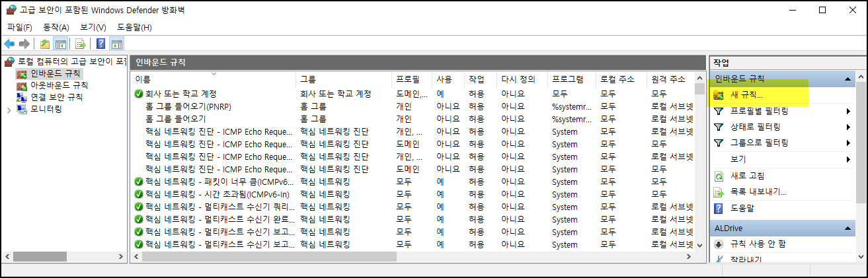Select the 모니터링 node in the tree
Viewport: 868px width, 278px height.
pyautogui.click(x=39, y=109)
